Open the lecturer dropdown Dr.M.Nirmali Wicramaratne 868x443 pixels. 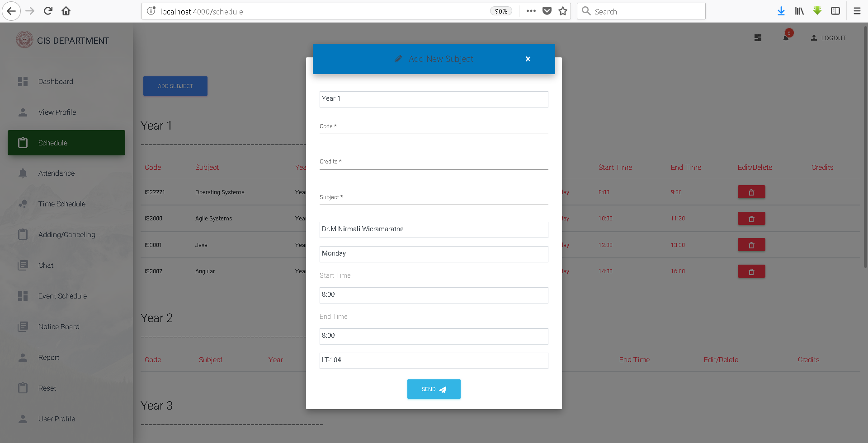pyautogui.click(x=434, y=230)
